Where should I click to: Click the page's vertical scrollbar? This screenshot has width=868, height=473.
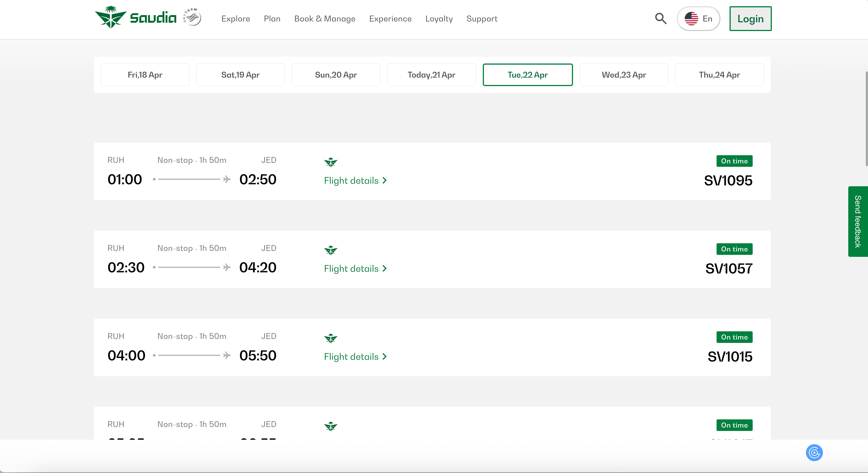[866, 119]
